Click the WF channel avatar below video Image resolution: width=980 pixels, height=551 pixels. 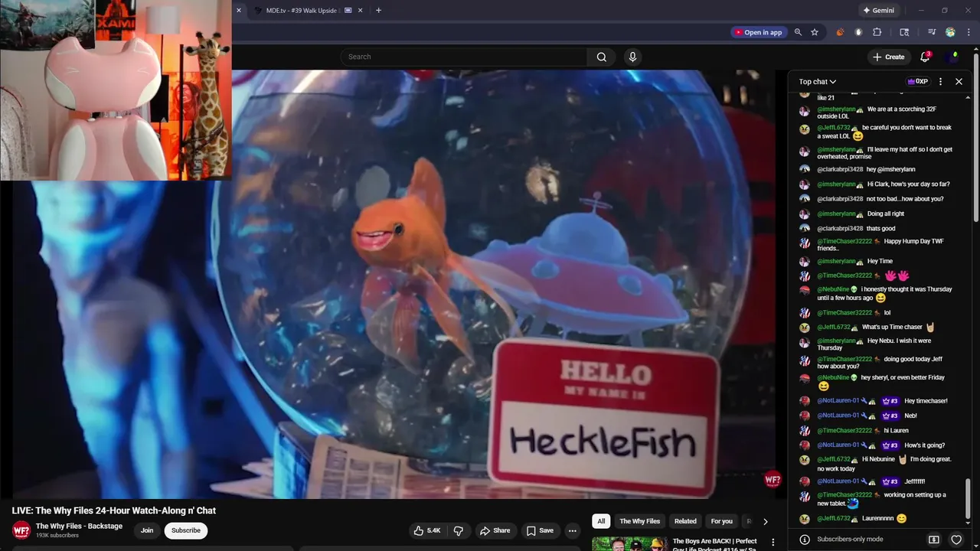(21, 530)
